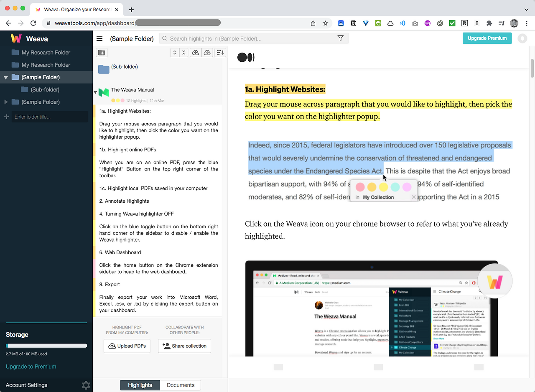Select the '2. Annotate Highlights' highlight
This screenshot has height=392, width=535.
click(x=124, y=201)
